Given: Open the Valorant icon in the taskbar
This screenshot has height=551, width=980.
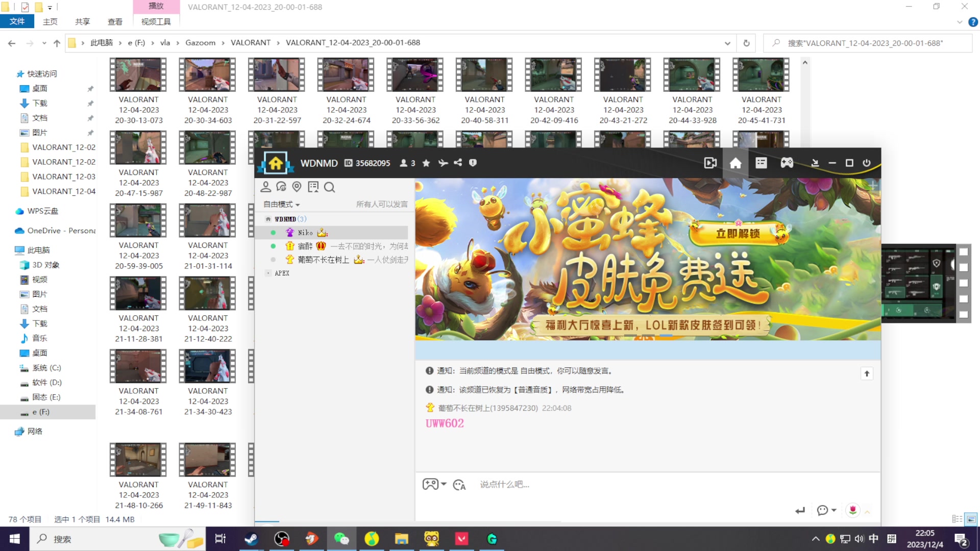Looking at the screenshot, I should point(461,539).
